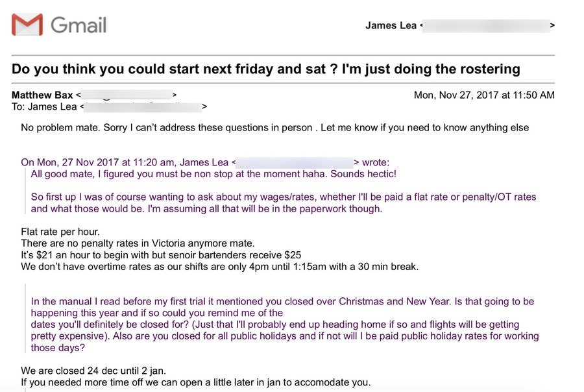This screenshot has width=584, height=392.
Task: Click the blurred account email in header
Action: [x=486, y=26]
